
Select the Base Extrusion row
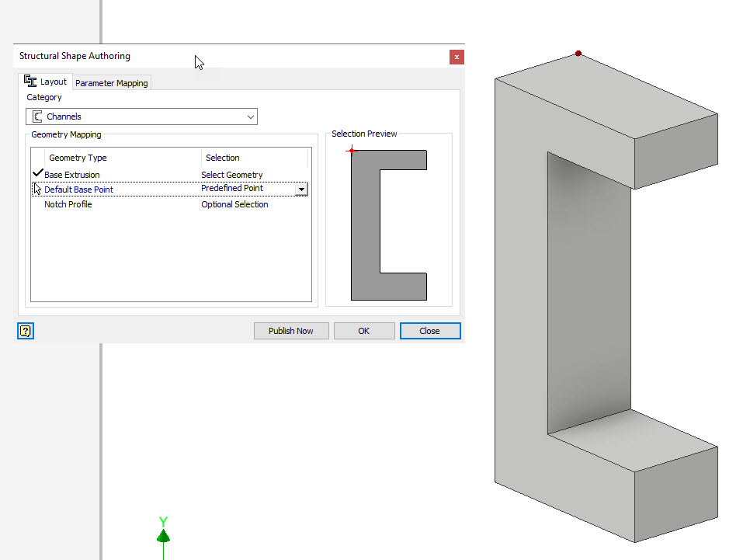point(170,175)
